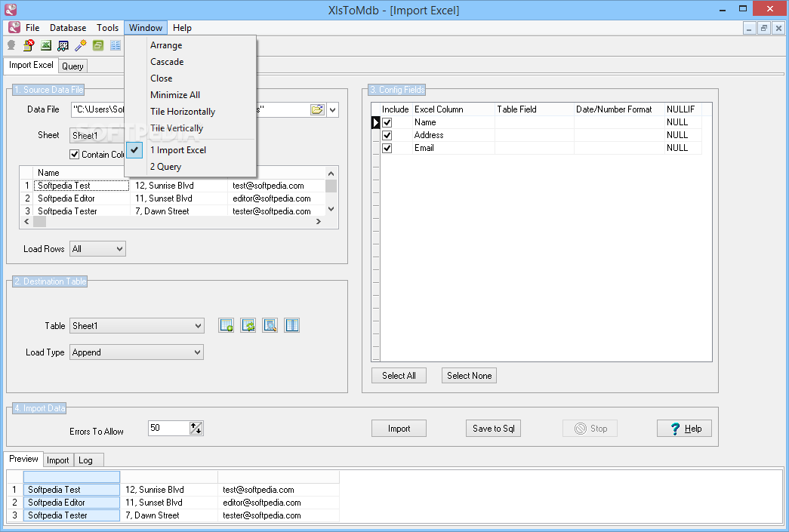The height and width of the screenshot is (532, 789).
Task: Click the Data File path field
Action: point(191,109)
